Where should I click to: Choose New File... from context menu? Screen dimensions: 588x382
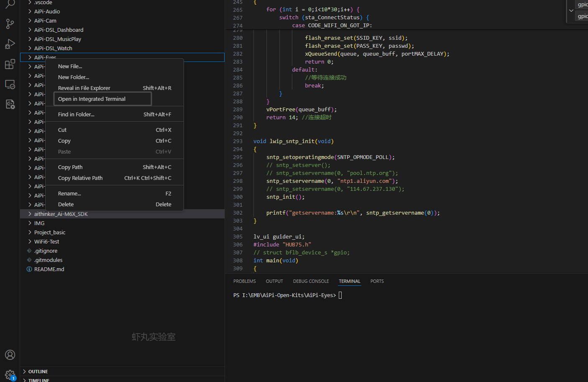[115, 66]
